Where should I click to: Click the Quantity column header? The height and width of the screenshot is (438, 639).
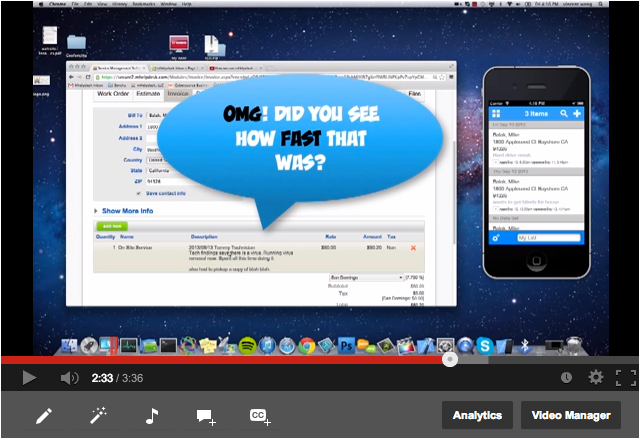(105, 237)
